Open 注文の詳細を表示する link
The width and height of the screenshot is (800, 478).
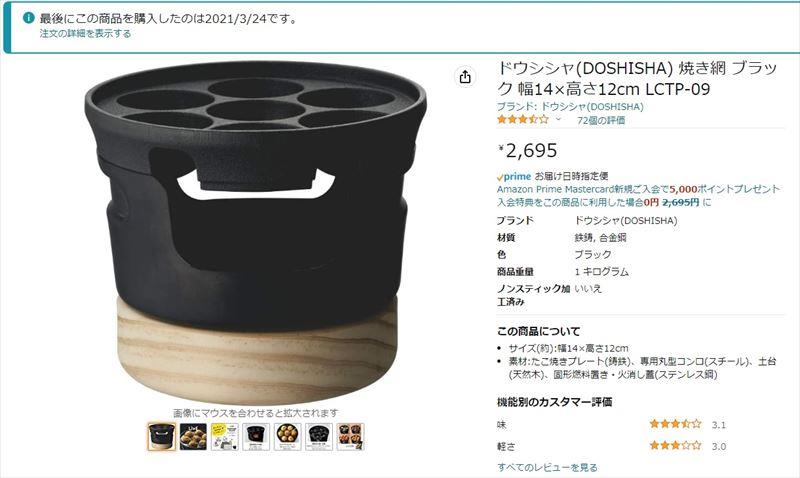(85, 34)
